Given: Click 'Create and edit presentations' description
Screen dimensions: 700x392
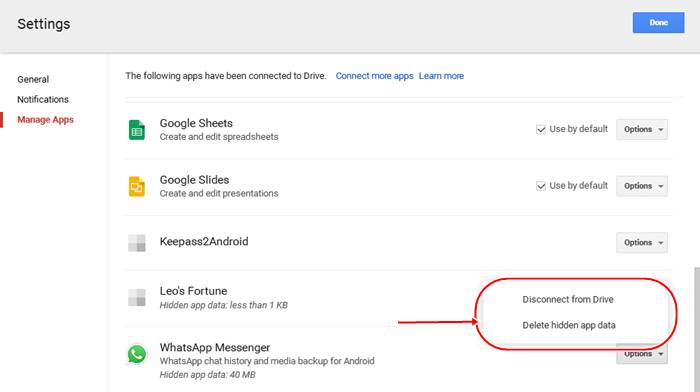Looking at the screenshot, I should click(x=219, y=194).
